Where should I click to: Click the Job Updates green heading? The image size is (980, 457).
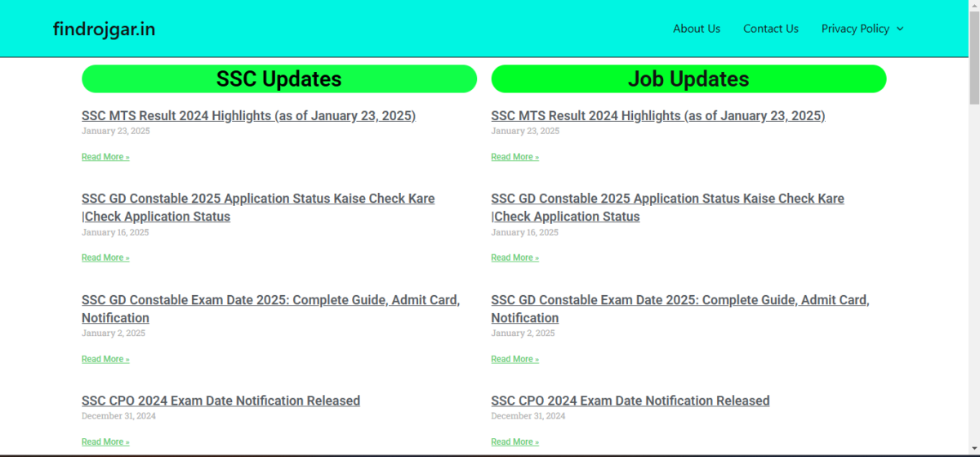click(x=688, y=78)
